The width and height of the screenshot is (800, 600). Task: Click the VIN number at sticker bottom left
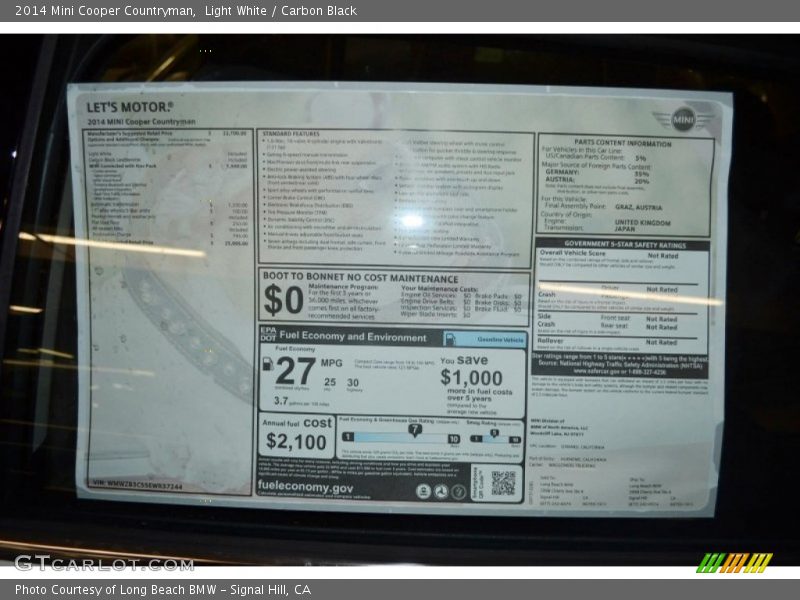137,485
